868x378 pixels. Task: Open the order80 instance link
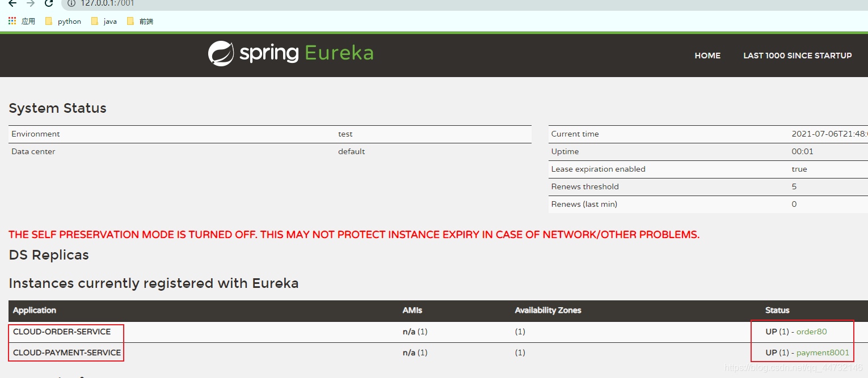(812, 332)
